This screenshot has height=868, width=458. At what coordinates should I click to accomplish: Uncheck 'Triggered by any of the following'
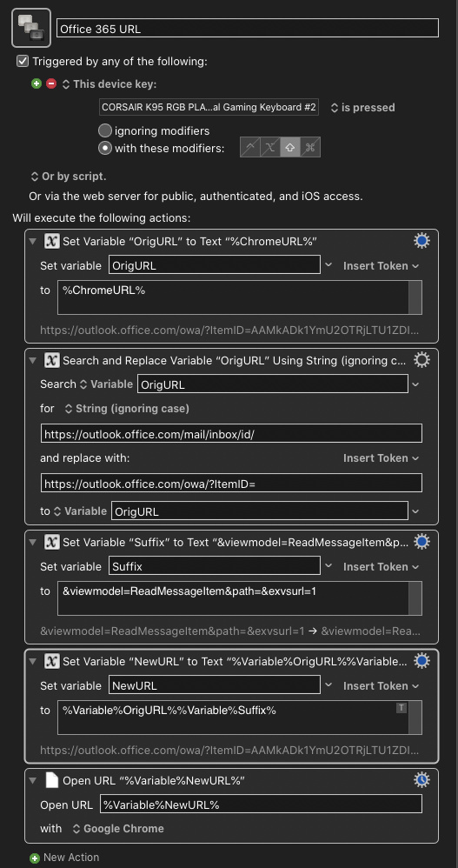coord(23,62)
